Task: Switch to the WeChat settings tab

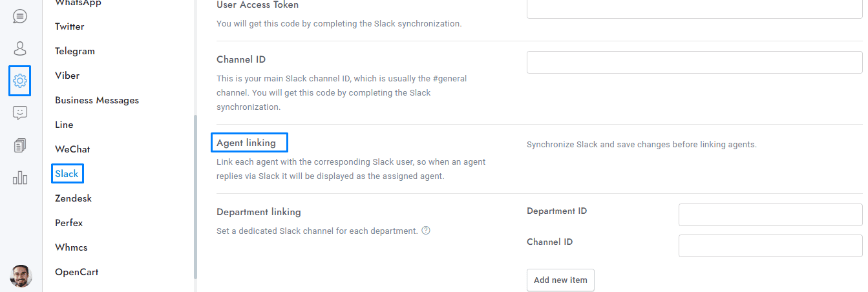Action: 72,149
